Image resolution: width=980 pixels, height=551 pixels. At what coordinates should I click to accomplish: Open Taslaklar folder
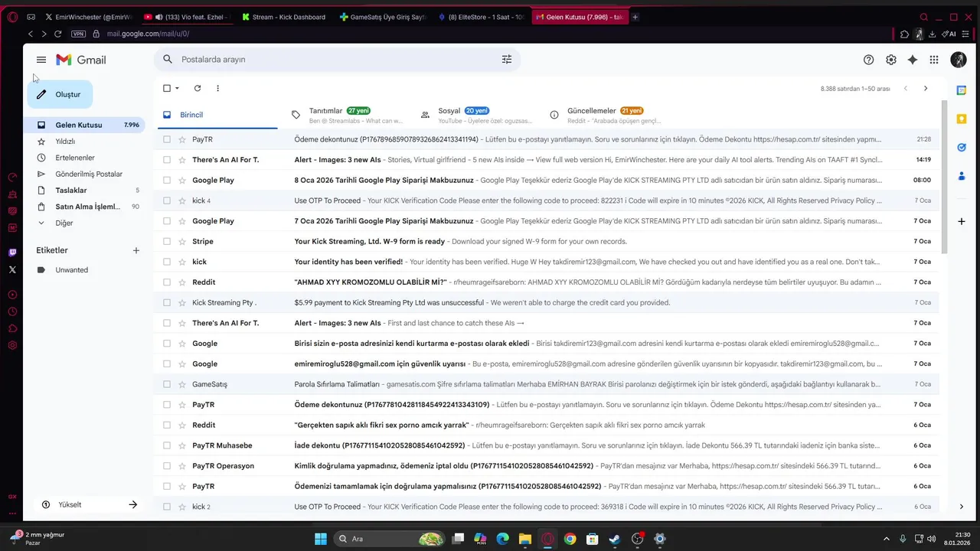coord(84,191)
